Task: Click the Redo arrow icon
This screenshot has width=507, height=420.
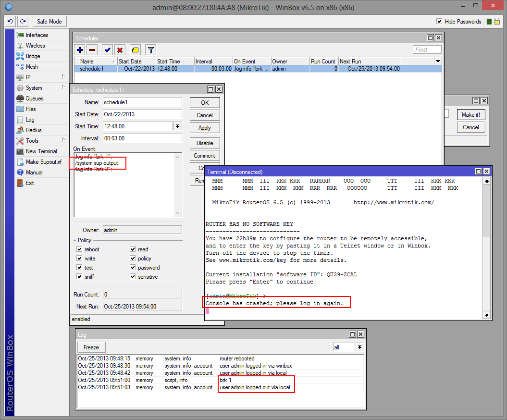Action: click(22, 21)
